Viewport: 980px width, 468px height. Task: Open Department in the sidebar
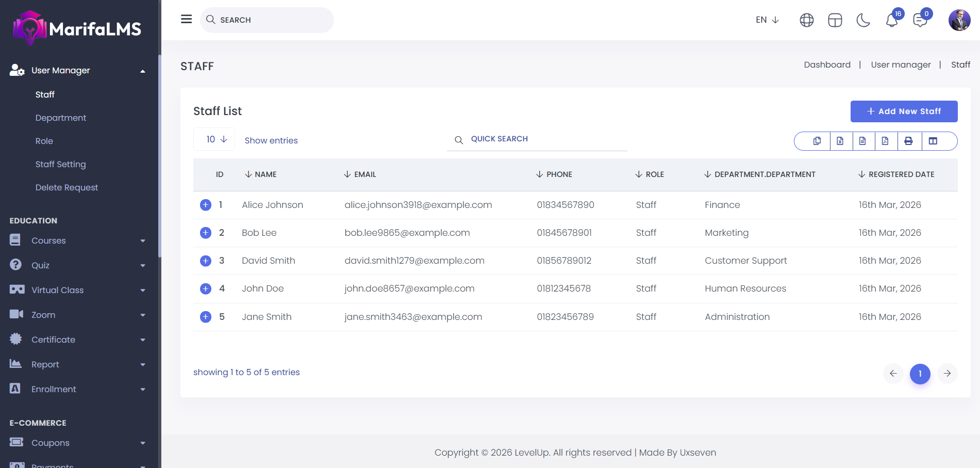coord(61,118)
